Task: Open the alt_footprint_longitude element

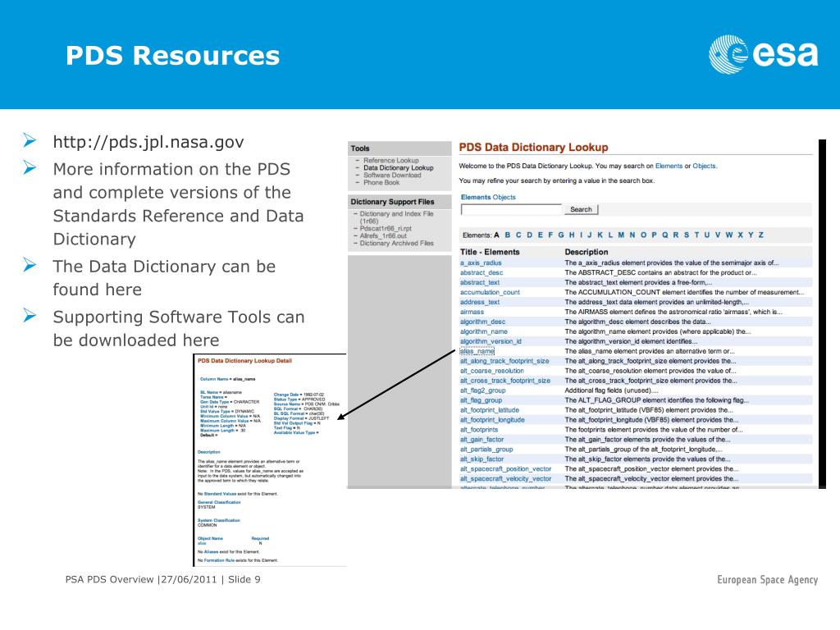Action: tap(492, 420)
